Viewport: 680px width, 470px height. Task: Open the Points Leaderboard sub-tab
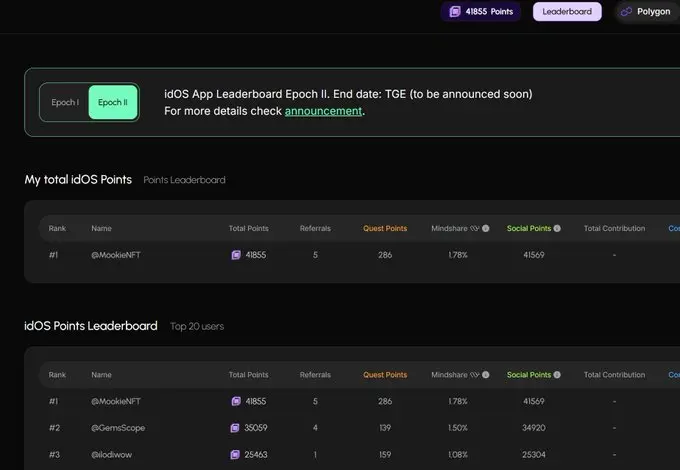pos(184,180)
